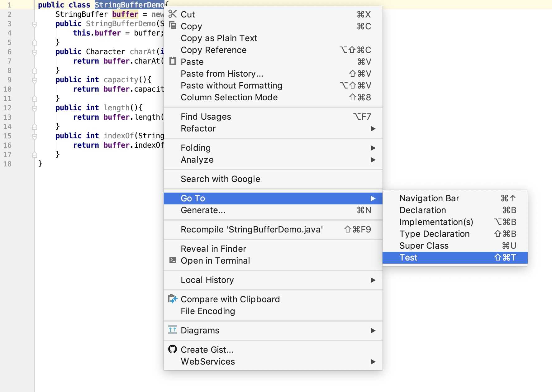Click the 'capacity' method name on line 9
Viewport: 552px width, 392px height.
click(x=121, y=80)
